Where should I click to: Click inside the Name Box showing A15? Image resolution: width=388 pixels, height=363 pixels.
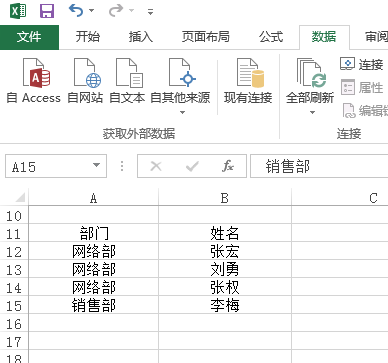(x=47, y=166)
